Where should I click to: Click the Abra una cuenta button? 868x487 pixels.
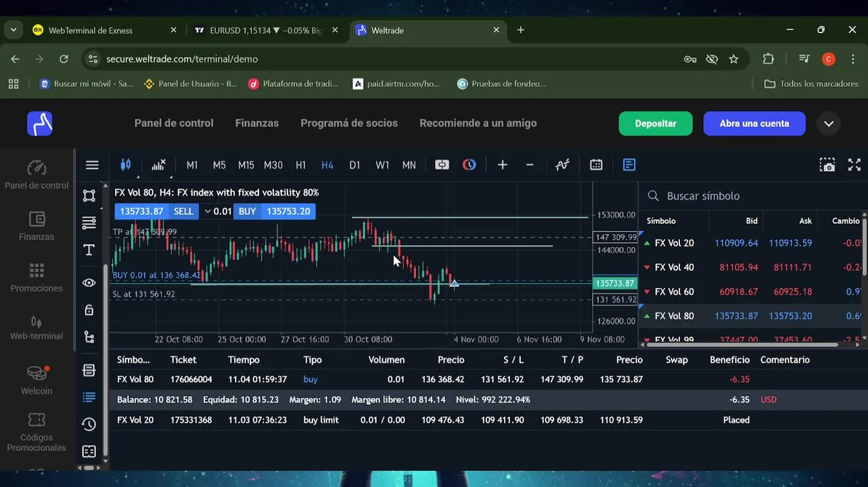click(754, 124)
